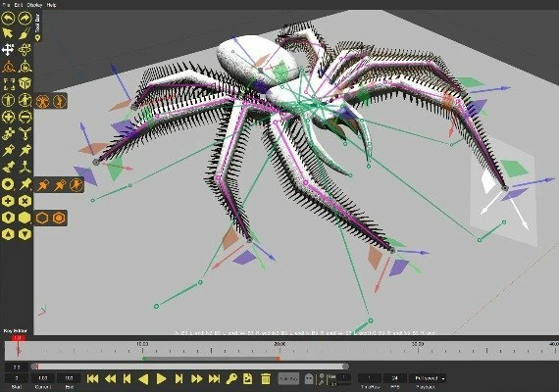Click the FPS value field
Screen dimensions: 559x392
[x=395, y=378]
